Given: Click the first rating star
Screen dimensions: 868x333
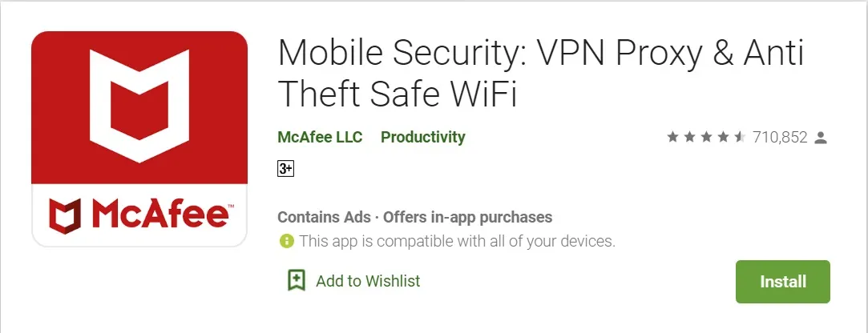Looking at the screenshot, I should tap(672, 138).
